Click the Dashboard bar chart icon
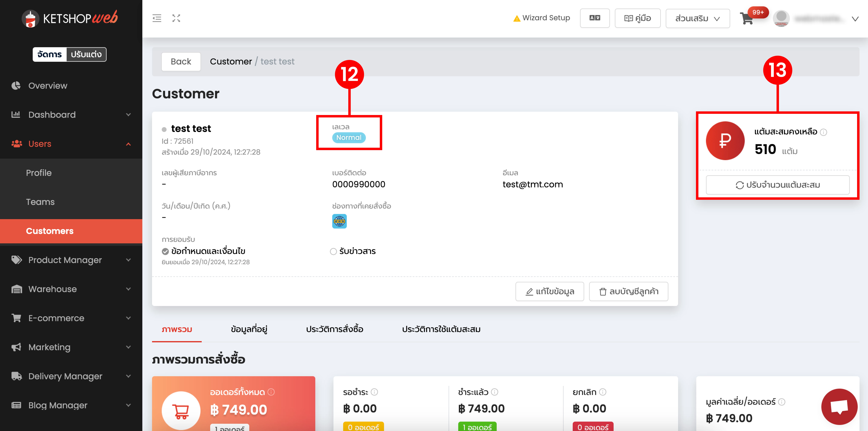 (x=16, y=114)
